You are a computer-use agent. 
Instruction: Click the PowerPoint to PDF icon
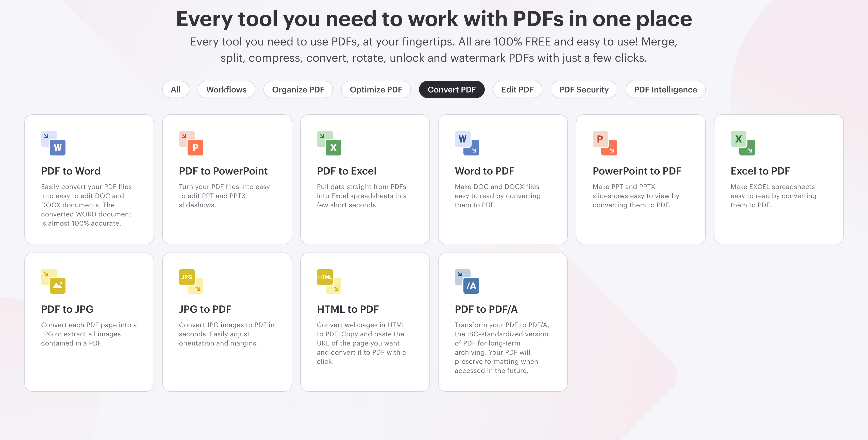click(x=605, y=143)
